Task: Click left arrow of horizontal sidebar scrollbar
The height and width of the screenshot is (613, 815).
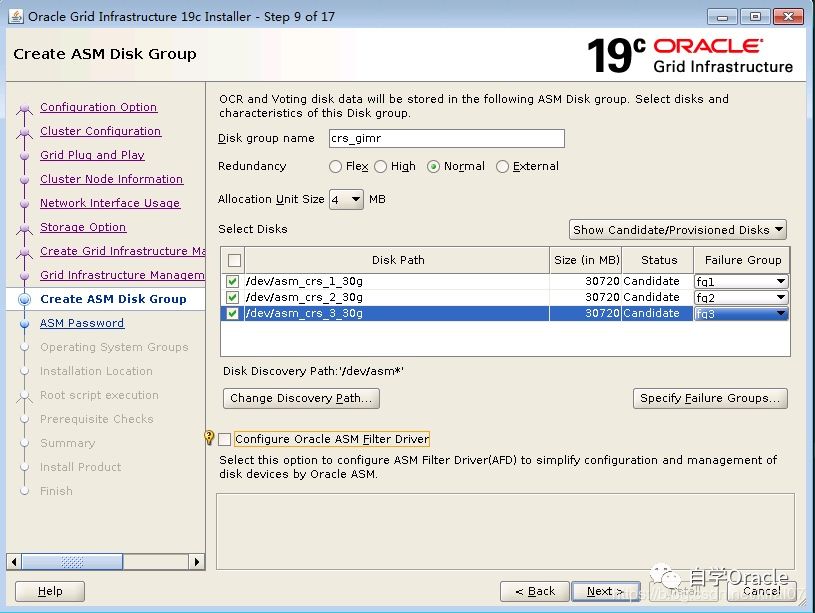Action: [14, 562]
